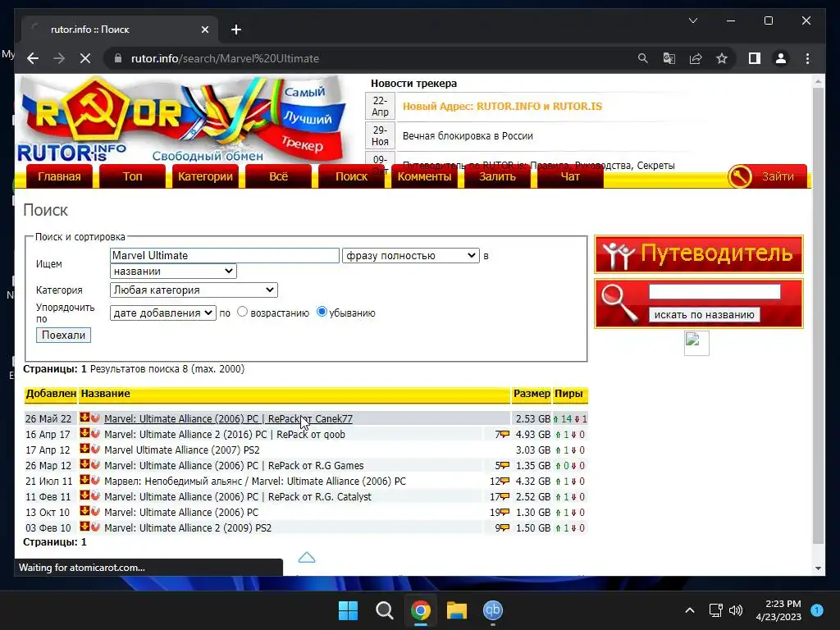Image resolution: width=840 pixels, height=630 pixels.
Task: Open the Комменты menu tab
Action: pyautogui.click(x=424, y=177)
